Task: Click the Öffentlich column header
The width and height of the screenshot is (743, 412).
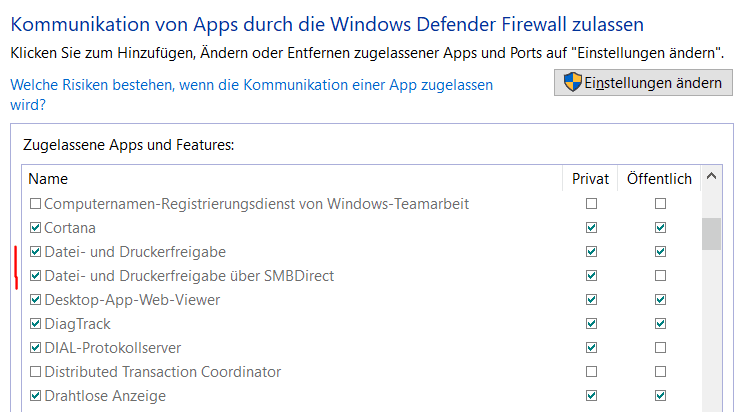Action: click(659, 179)
